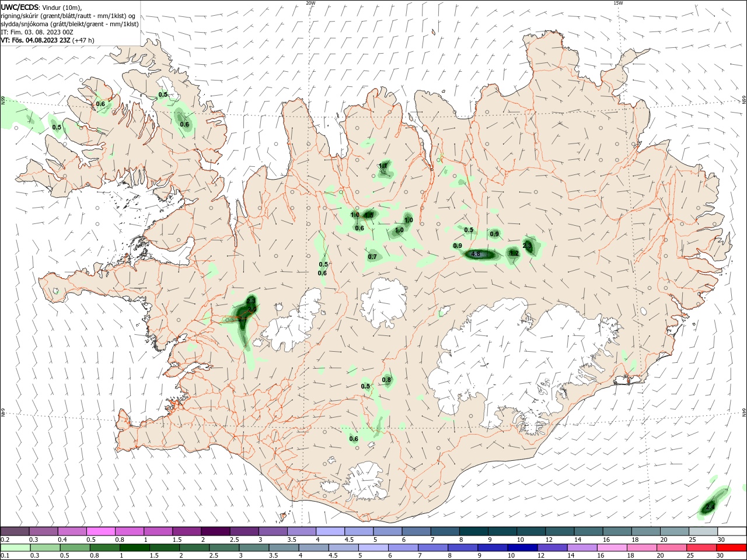Point at the 1.1 precipitation label in the north
747x560 pixels.
pos(383,166)
